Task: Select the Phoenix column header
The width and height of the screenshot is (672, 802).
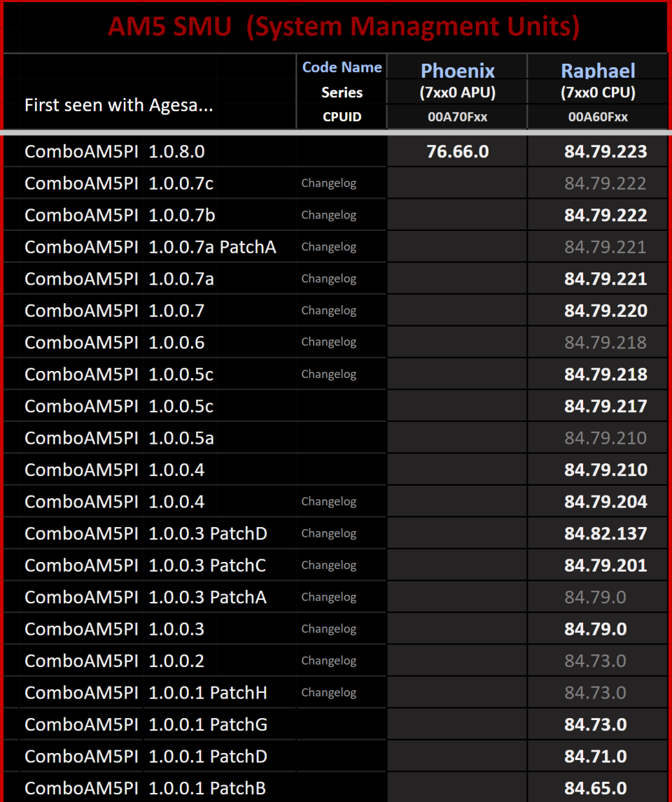Action: click(457, 71)
